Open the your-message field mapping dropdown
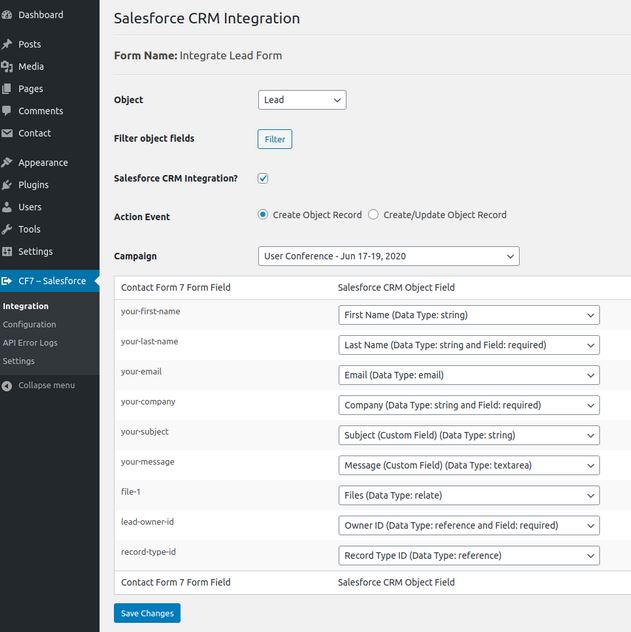 (469, 465)
